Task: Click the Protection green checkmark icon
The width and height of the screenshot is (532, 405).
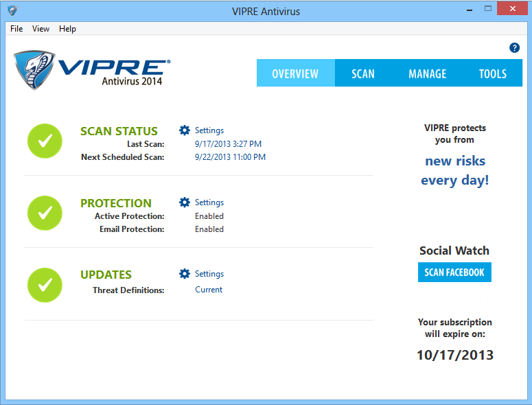Action: [45, 213]
